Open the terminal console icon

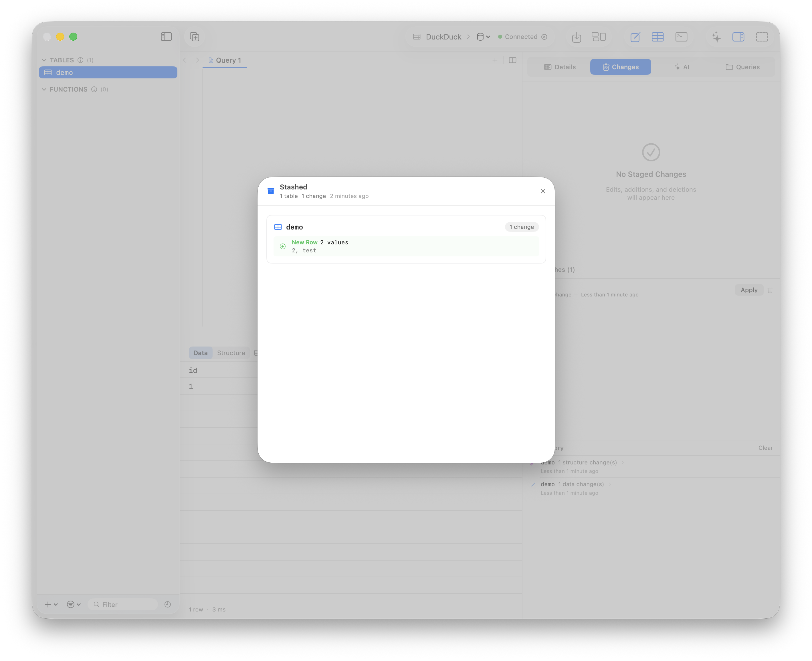(x=681, y=37)
